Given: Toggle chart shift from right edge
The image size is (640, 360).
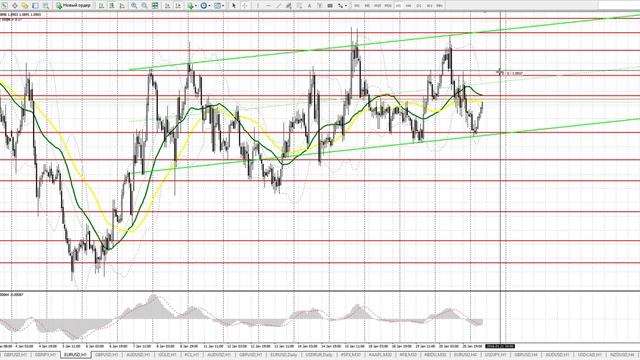Looking at the screenshot, I should click(x=178, y=5).
